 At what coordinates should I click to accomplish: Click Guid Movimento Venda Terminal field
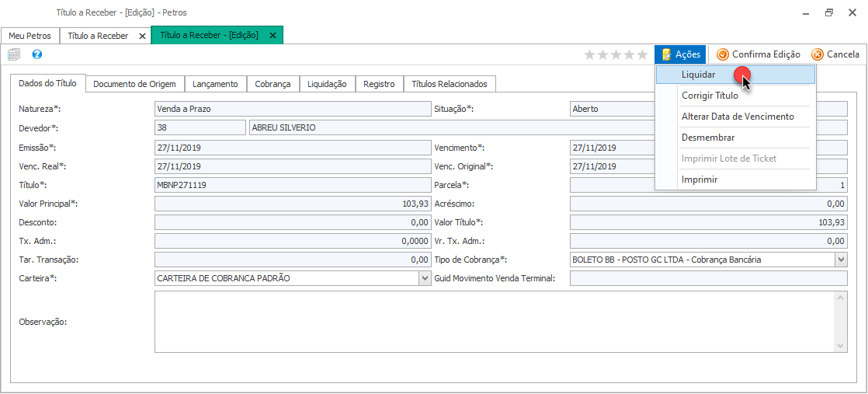tap(709, 278)
